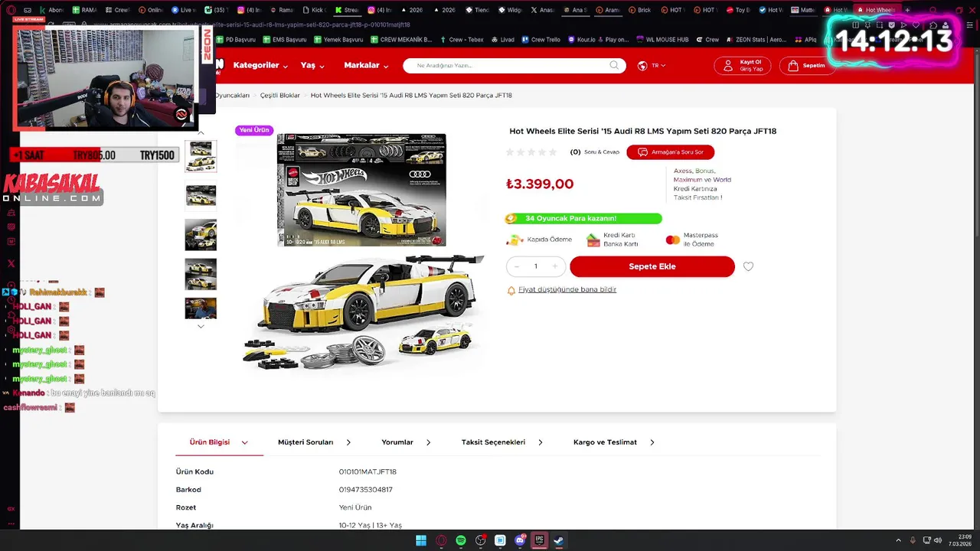Click the first star in product rating
Screen dimensions: 980x551
[510, 152]
